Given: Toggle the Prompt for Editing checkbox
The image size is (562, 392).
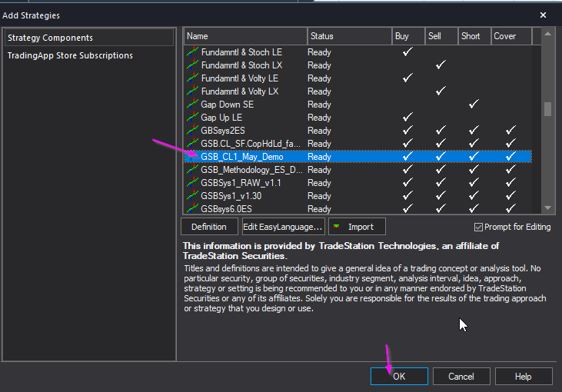Looking at the screenshot, I should coord(479,227).
